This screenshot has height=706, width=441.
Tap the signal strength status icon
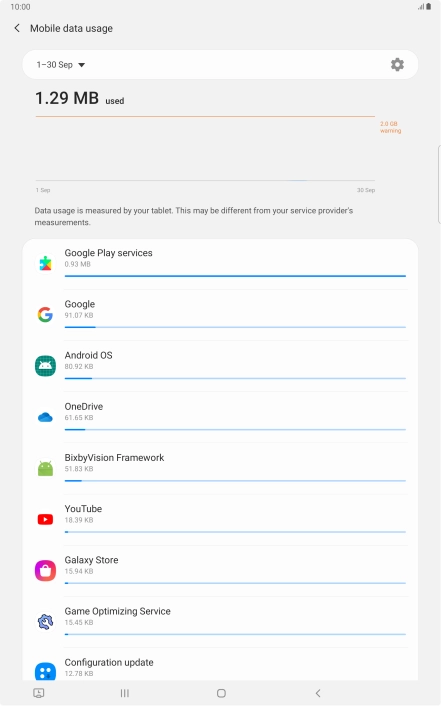click(x=421, y=7)
